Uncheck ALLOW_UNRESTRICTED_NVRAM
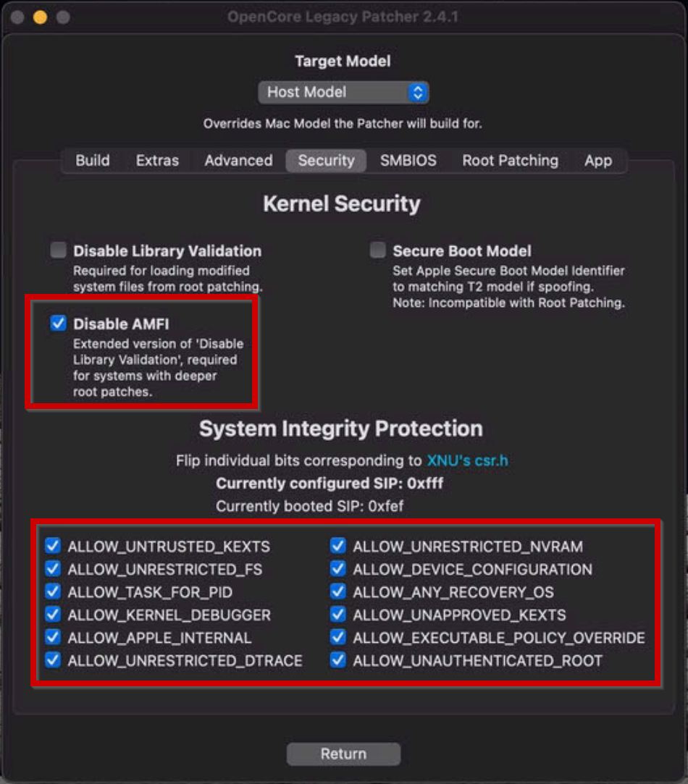This screenshot has height=784, width=688. 338,546
